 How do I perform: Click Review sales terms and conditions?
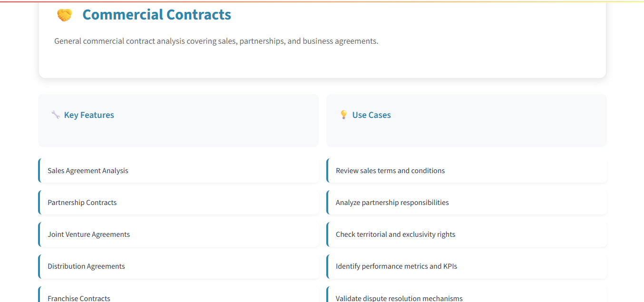coord(390,171)
